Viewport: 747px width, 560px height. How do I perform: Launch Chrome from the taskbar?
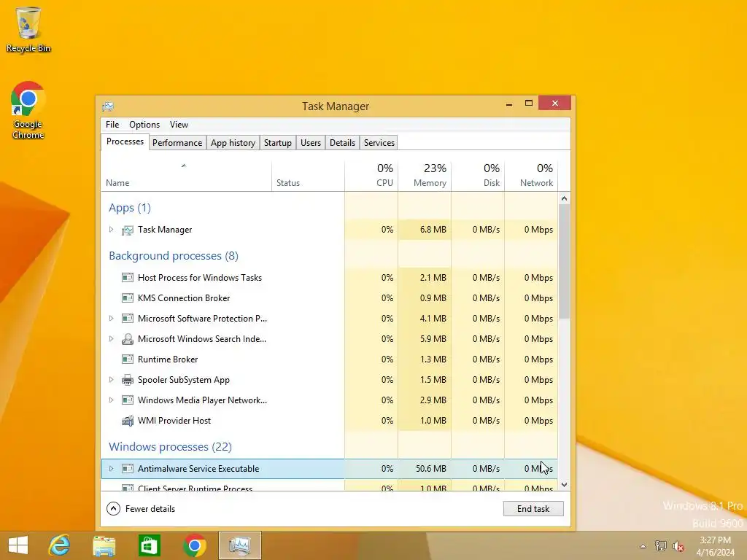(x=194, y=545)
